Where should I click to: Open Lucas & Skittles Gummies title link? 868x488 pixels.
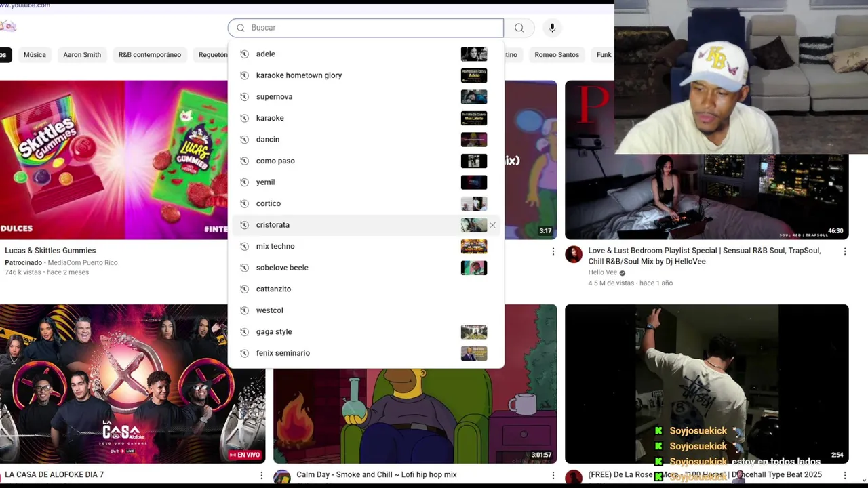[x=50, y=251]
